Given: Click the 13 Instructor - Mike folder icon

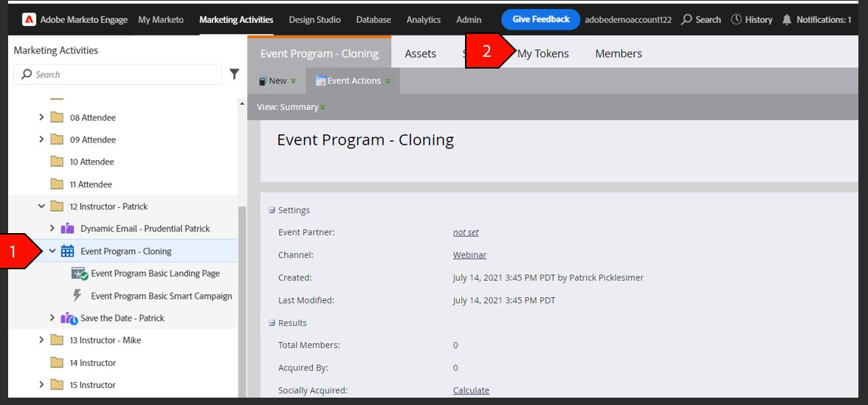Looking at the screenshot, I should (56, 340).
